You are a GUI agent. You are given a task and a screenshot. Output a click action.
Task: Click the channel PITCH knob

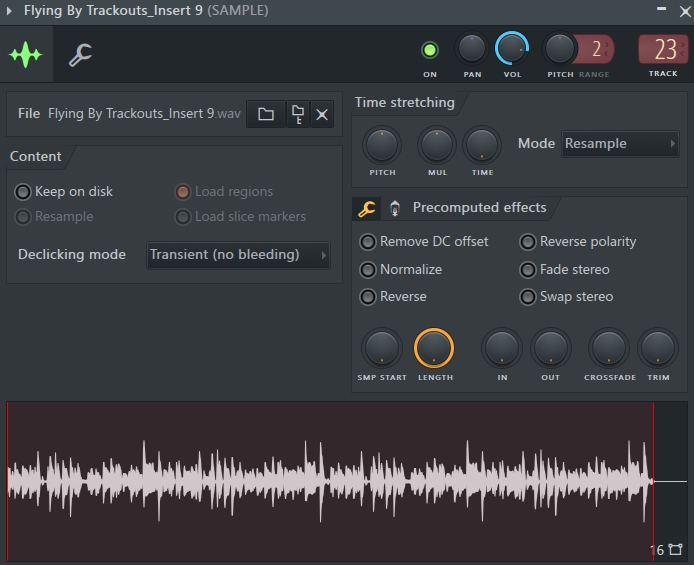point(559,49)
